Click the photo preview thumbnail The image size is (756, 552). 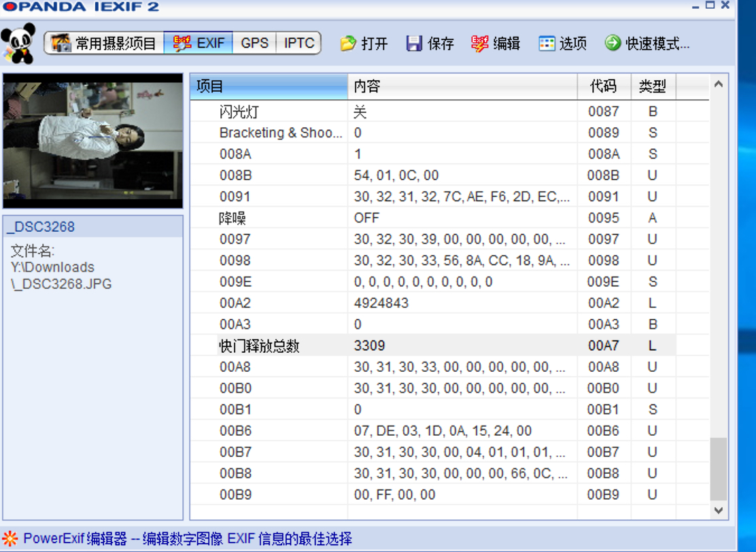pyautogui.click(x=92, y=141)
